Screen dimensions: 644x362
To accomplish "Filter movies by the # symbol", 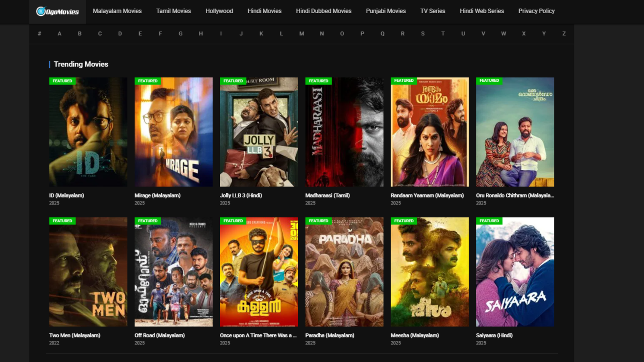I will pyautogui.click(x=39, y=34).
